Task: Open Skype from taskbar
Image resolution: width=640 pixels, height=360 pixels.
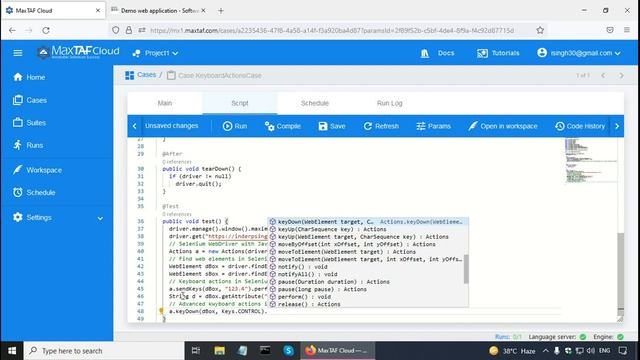Action: [289, 351]
